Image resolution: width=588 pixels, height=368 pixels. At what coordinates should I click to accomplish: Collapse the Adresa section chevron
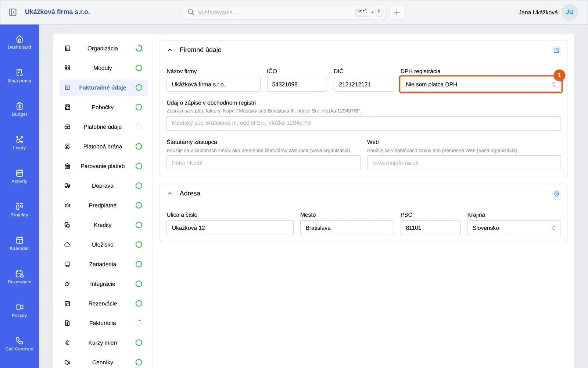coord(170,194)
